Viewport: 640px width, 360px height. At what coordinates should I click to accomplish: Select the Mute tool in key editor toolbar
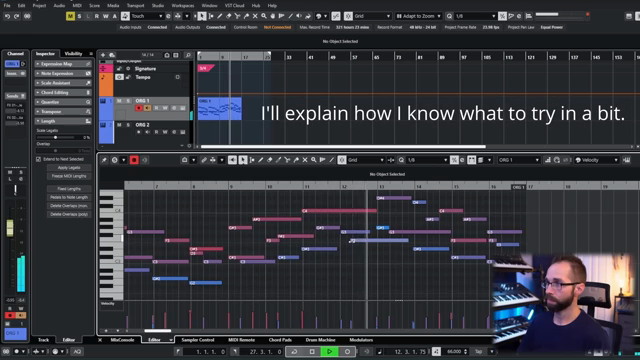click(x=305, y=160)
